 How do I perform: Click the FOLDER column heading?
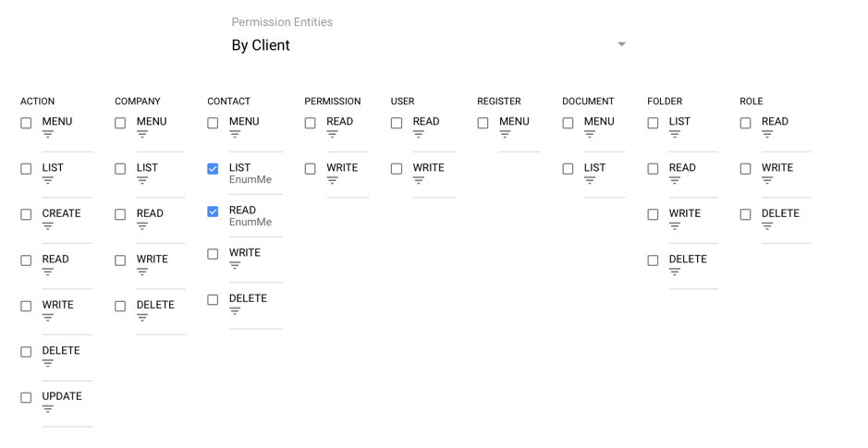(x=665, y=102)
